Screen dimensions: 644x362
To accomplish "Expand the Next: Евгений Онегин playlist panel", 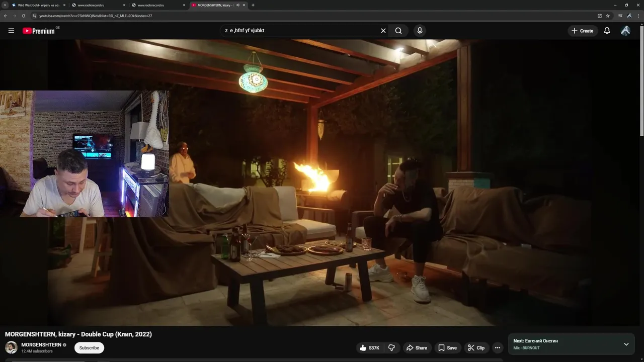I will [626, 344].
